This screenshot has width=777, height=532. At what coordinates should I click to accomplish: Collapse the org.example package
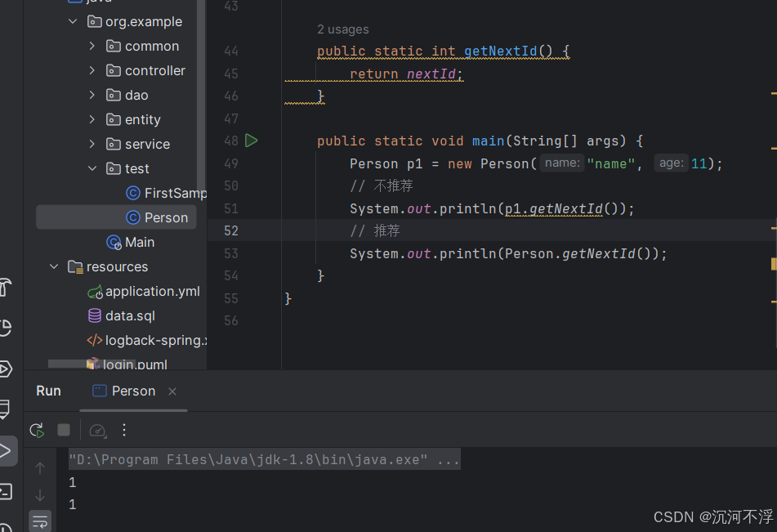click(x=73, y=21)
